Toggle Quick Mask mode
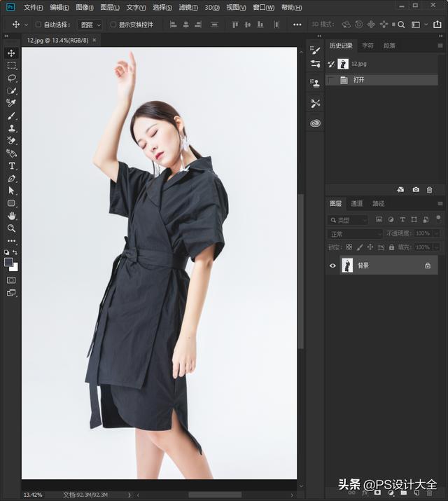The height and width of the screenshot is (501, 448). (x=11, y=280)
